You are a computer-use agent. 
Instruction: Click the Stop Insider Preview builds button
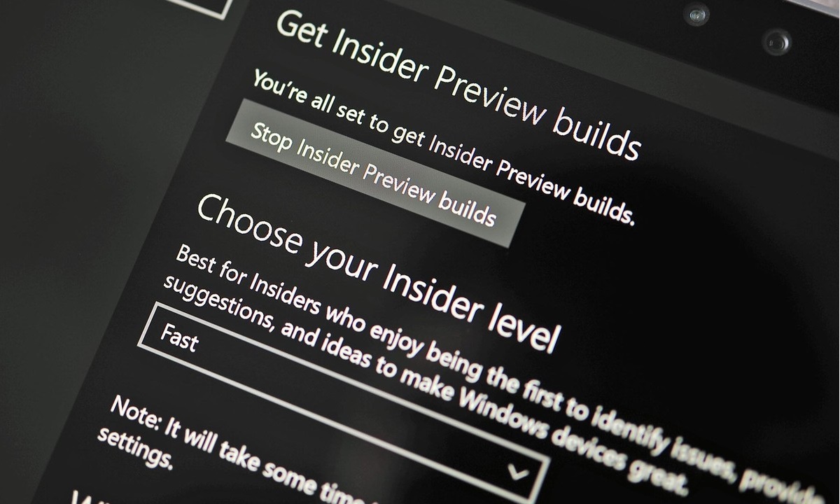coord(374,173)
